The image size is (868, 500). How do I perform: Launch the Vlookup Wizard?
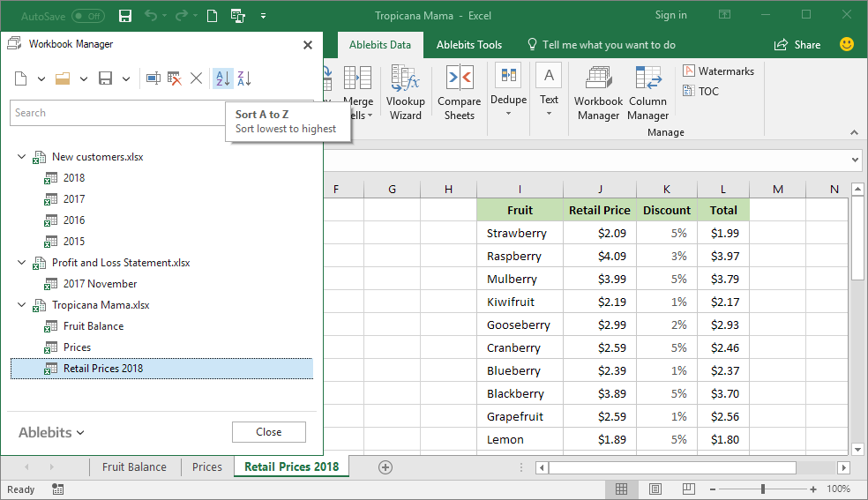(405, 93)
